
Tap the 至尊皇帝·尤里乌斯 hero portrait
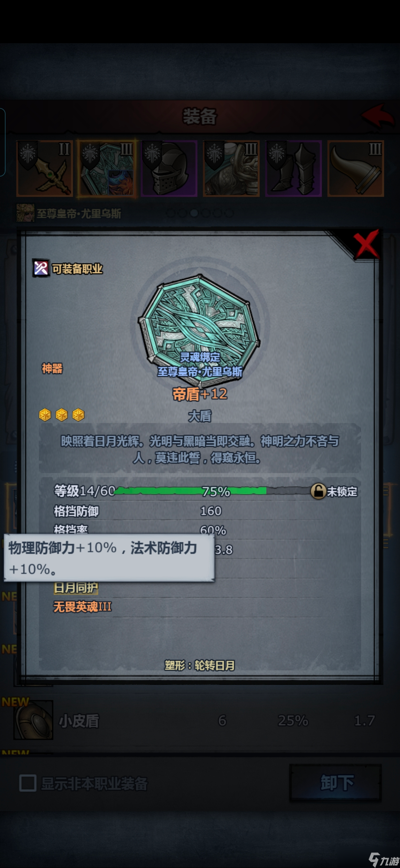click(25, 213)
